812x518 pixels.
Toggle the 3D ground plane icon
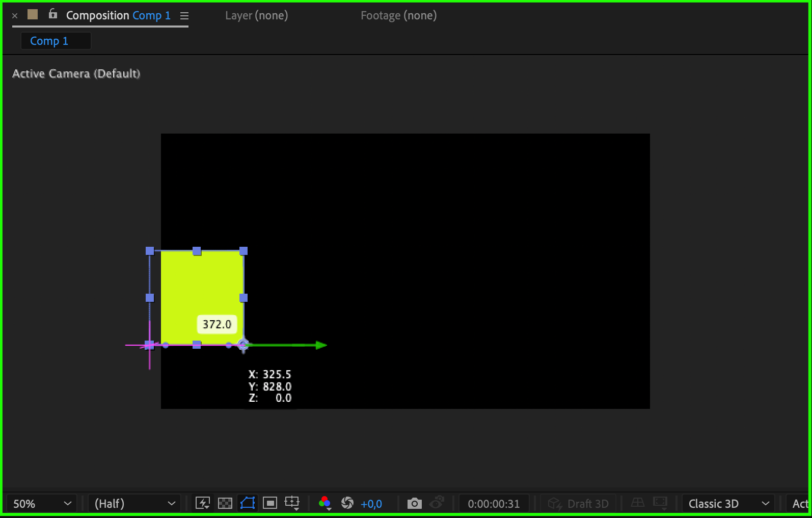pyautogui.click(x=638, y=503)
